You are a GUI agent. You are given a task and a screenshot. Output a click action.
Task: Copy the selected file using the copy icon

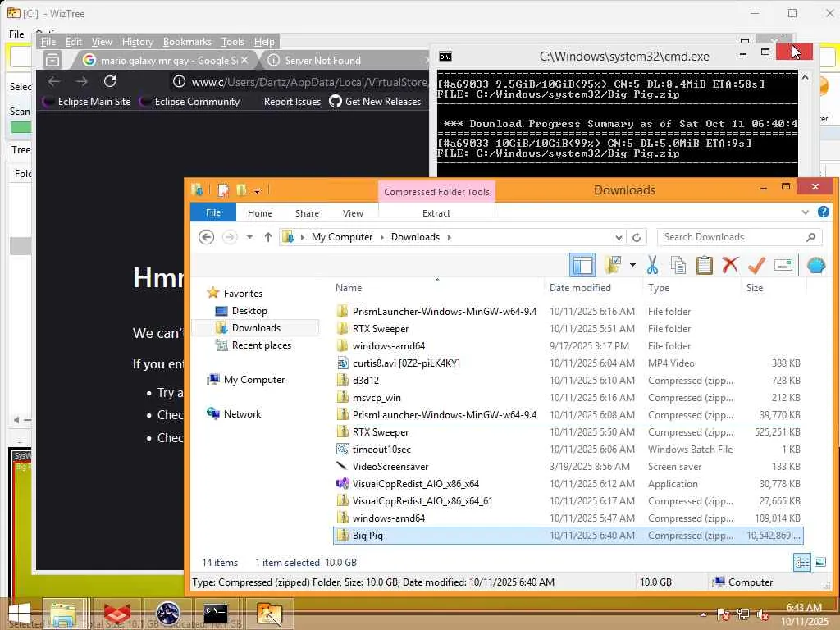[678, 265]
